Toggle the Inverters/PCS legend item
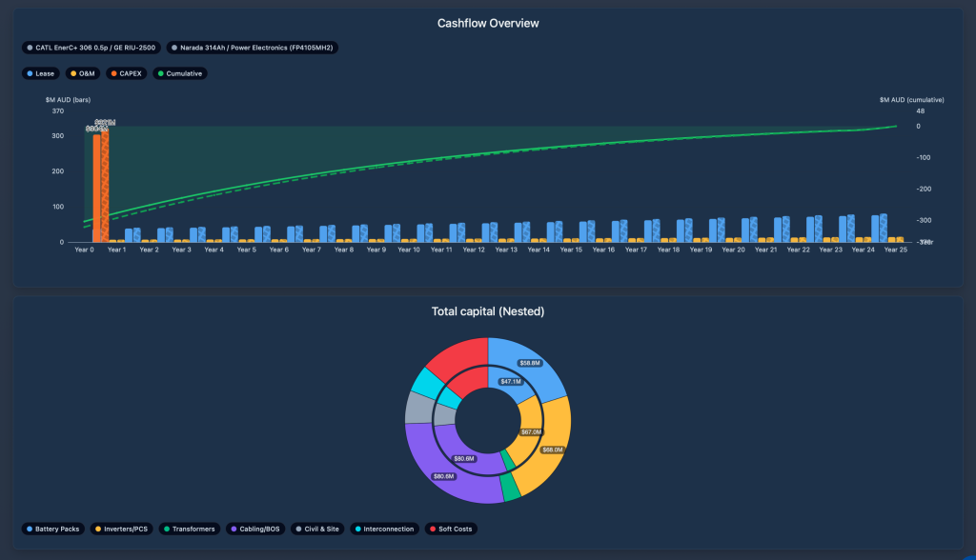 [124, 529]
